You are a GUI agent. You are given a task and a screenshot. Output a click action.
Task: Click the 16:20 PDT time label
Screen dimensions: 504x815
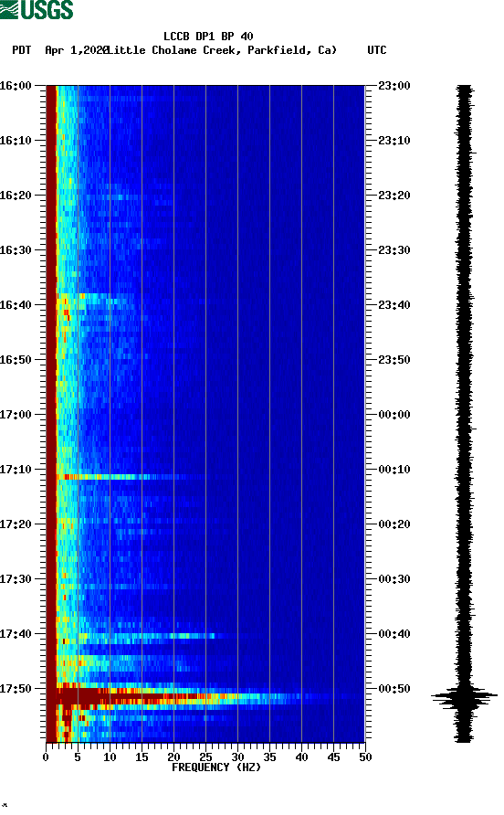(16, 196)
